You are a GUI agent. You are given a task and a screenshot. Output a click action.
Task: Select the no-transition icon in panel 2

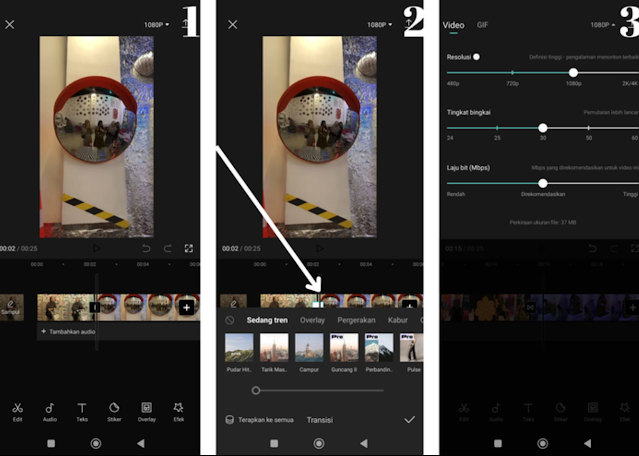coord(229,320)
